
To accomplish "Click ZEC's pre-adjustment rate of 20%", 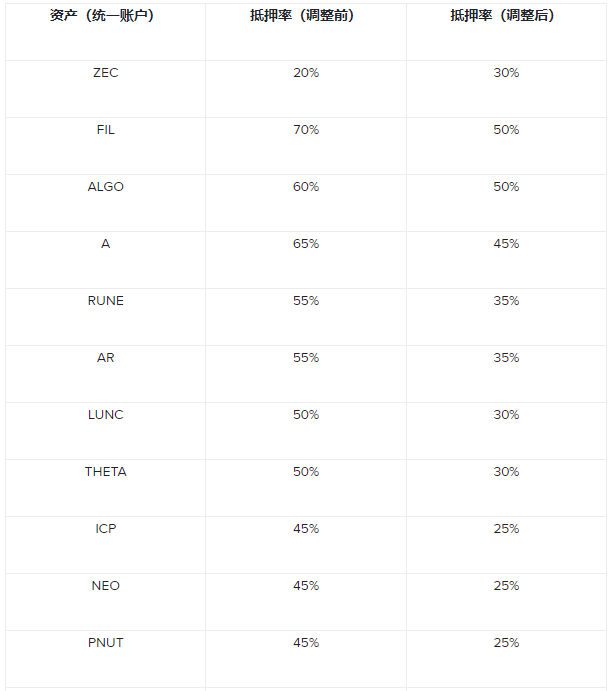I will 305,73.
